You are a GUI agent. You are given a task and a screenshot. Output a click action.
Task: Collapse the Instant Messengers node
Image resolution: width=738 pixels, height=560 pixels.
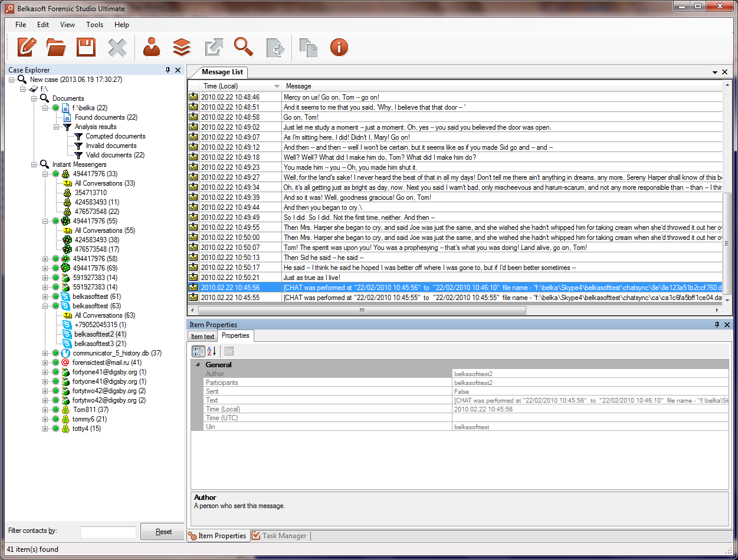pyautogui.click(x=34, y=164)
